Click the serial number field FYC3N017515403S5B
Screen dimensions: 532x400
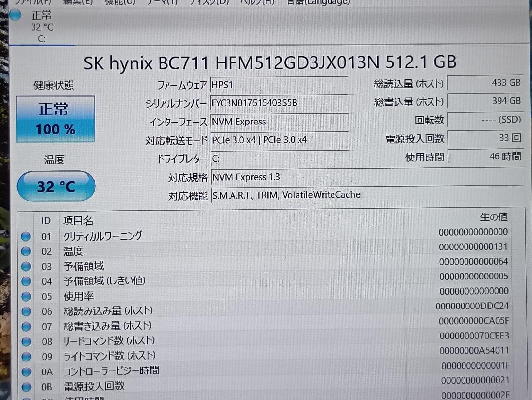pos(279,103)
